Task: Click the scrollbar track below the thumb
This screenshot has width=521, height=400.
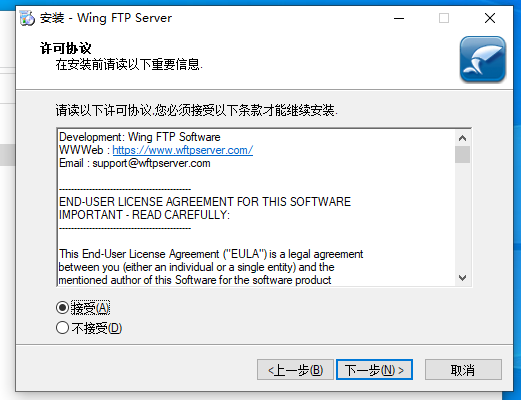Action: [x=462, y=217]
